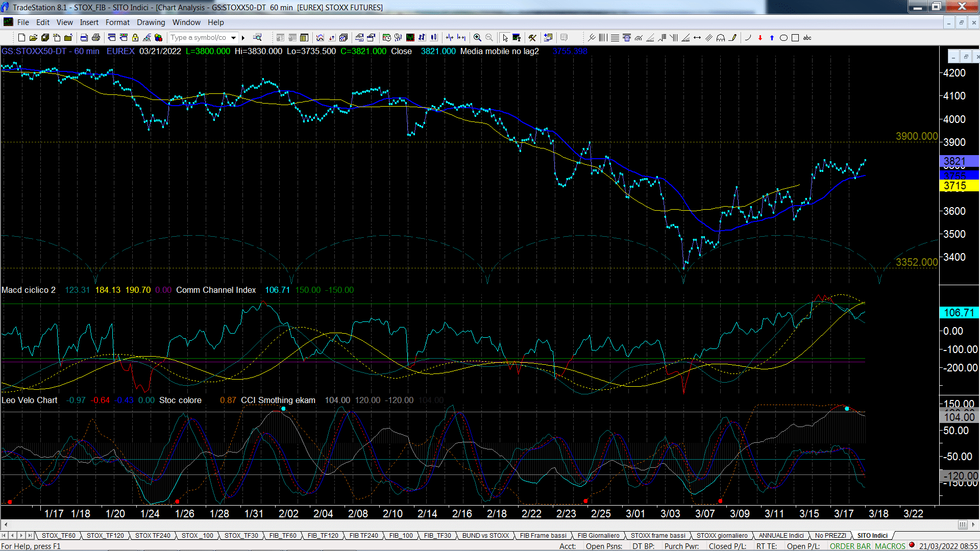Open the Insert menu
980x551 pixels.
pyautogui.click(x=89, y=22)
